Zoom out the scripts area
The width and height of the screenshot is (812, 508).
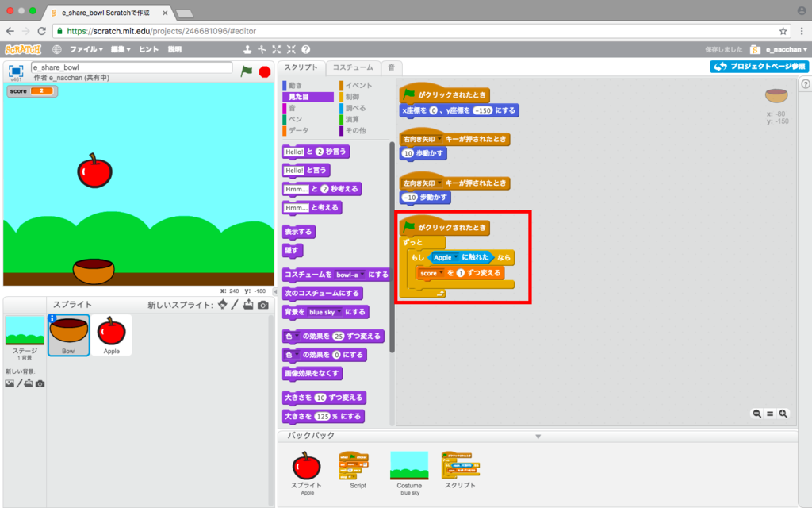click(757, 414)
